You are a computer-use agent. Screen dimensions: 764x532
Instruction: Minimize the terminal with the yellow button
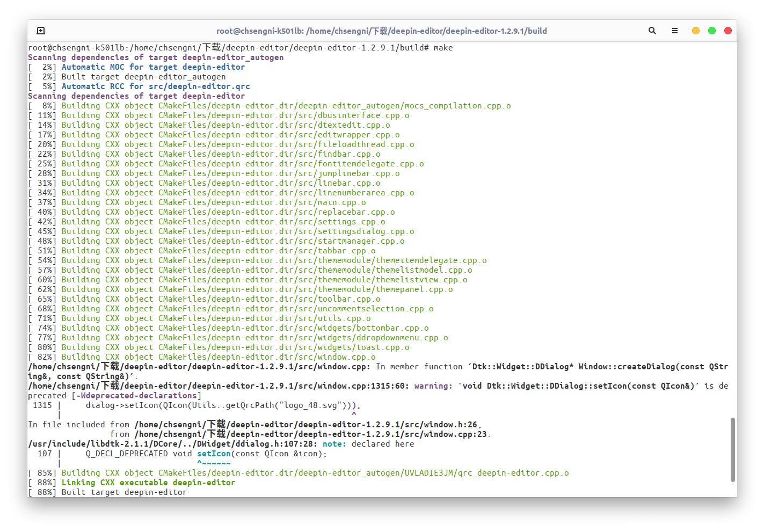pyautogui.click(x=696, y=31)
